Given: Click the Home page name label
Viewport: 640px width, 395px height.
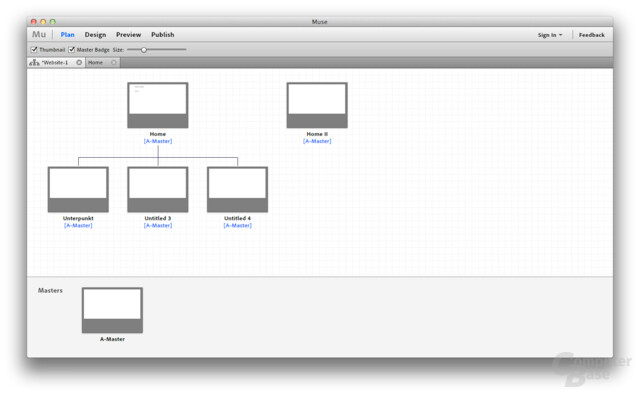Looking at the screenshot, I should coord(158,134).
